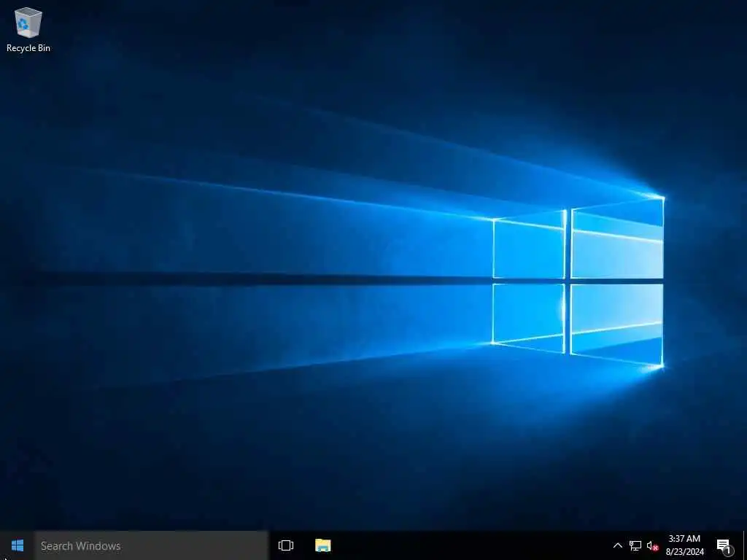
Task: Click the Show desktop strip
Action: point(744,545)
